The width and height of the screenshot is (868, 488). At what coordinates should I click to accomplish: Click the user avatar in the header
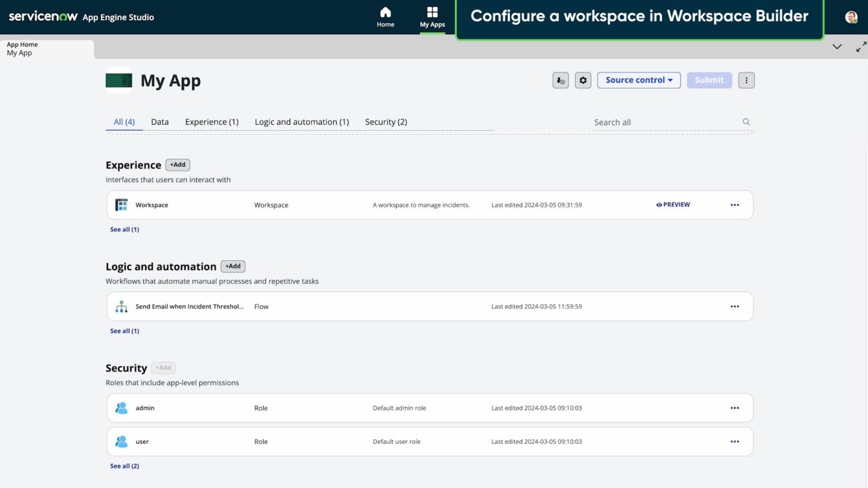851,17
